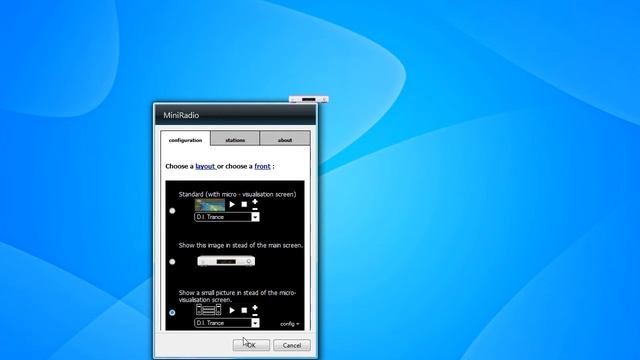Confirm settings with the OK button
The width and height of the screenshot is (640, 360).
[x=251, y=345]
